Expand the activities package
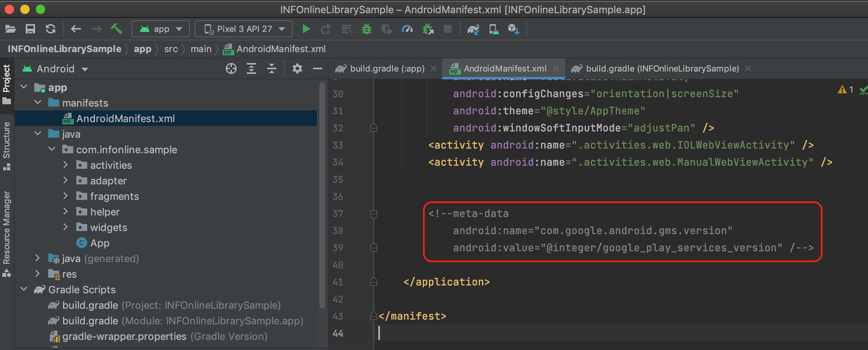Screen dimensions: 868x350 point(65,165)
